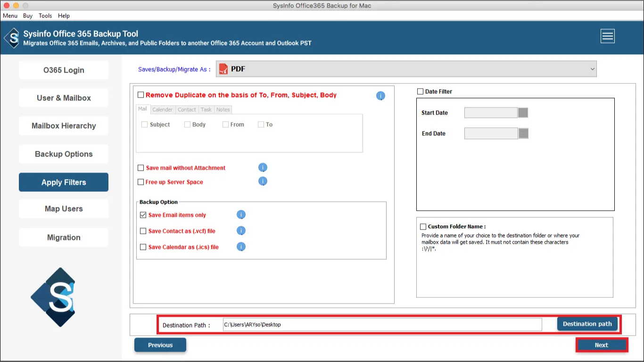
Task: Click info icon beside Save Calendar as .ics
Action: [x=241, y=247]
